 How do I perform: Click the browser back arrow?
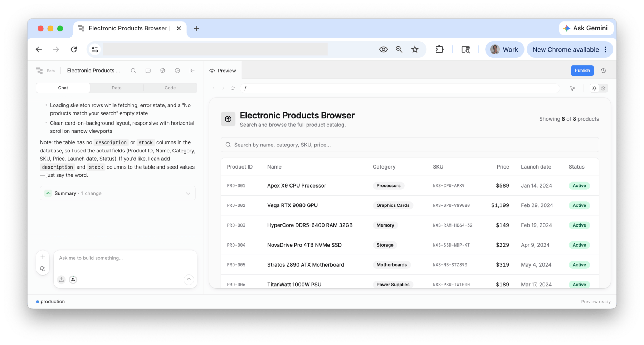coord(39,49)
